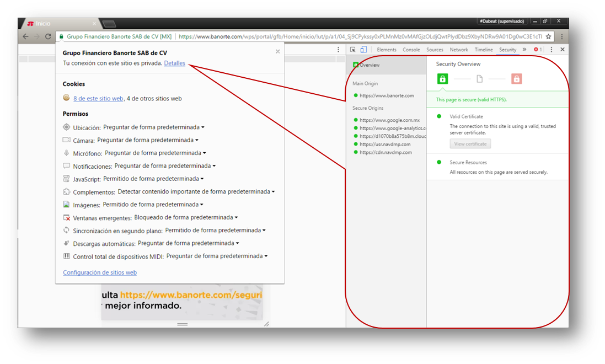
Task: Click the green lock Security Overview icon
Action: click(442, 79)
